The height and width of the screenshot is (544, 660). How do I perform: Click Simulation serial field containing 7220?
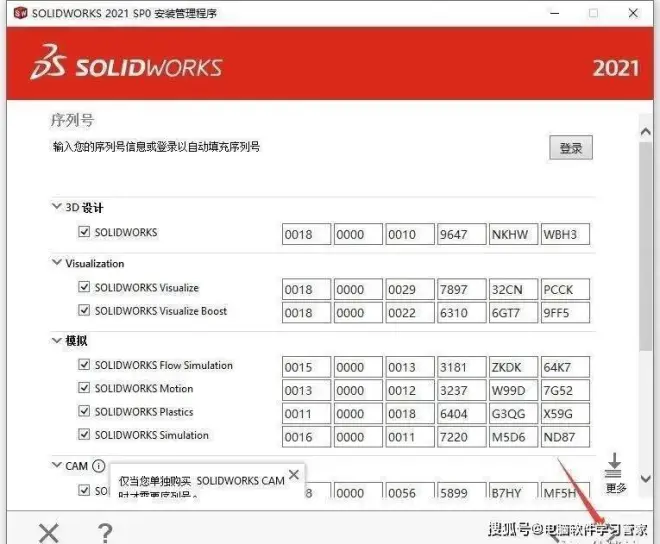click(x=461, y=436)
